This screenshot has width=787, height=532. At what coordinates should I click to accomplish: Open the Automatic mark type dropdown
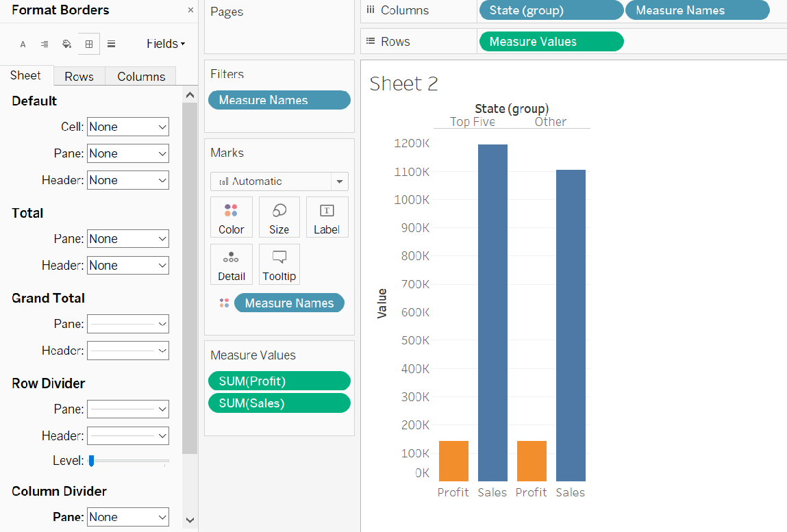(x=279, y=181)
